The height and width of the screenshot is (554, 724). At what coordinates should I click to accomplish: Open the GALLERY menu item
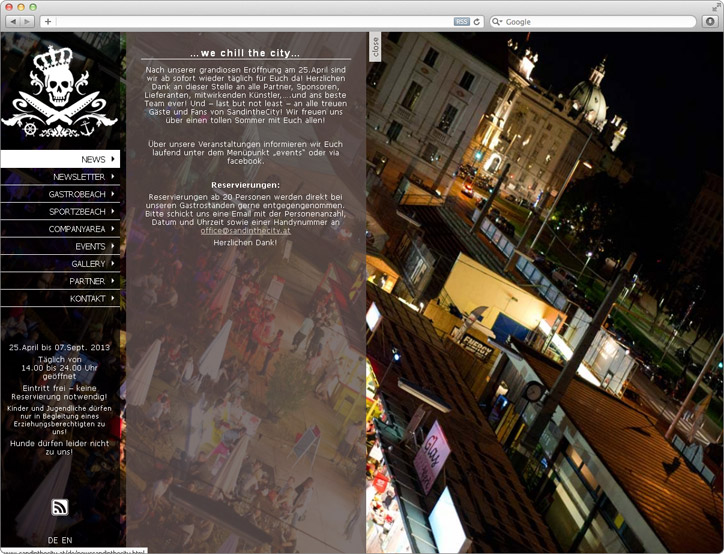[x=60, y=264]
